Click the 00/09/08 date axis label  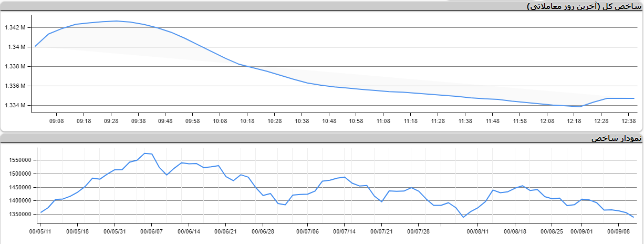[x=619, y=230]
